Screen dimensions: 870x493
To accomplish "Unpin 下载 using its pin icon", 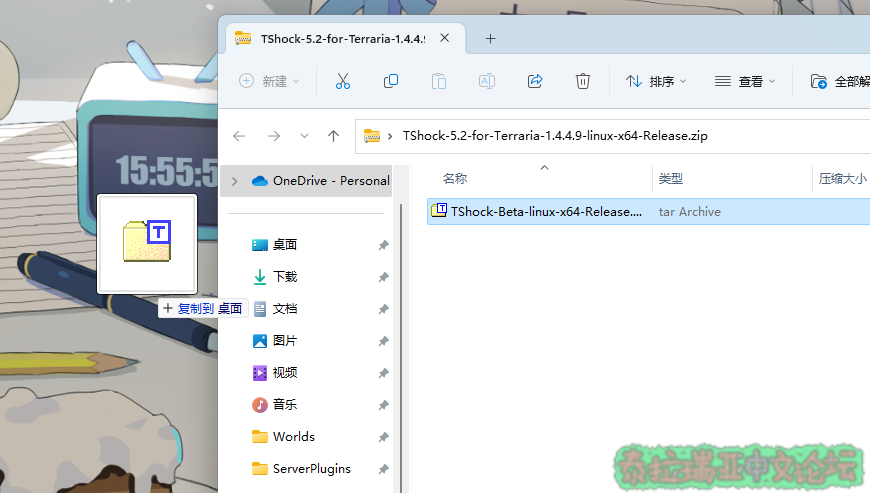I will tap(383, 277).
